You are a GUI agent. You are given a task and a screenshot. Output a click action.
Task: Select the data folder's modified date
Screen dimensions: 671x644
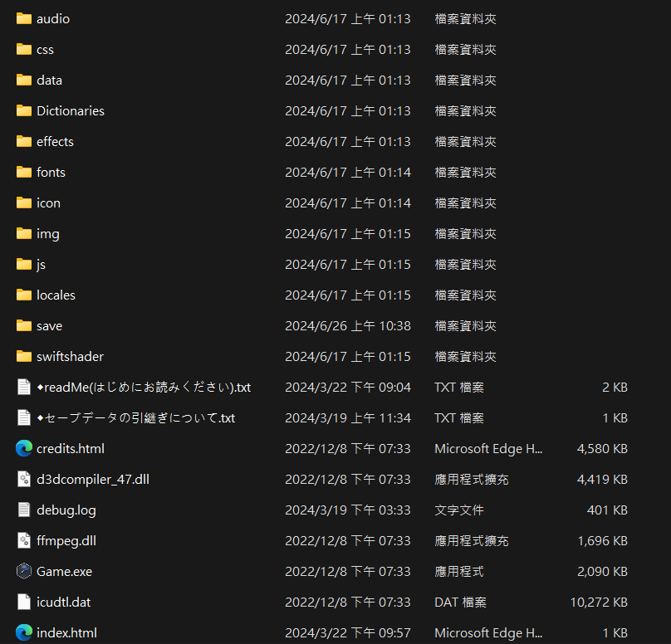click(347, 80)
